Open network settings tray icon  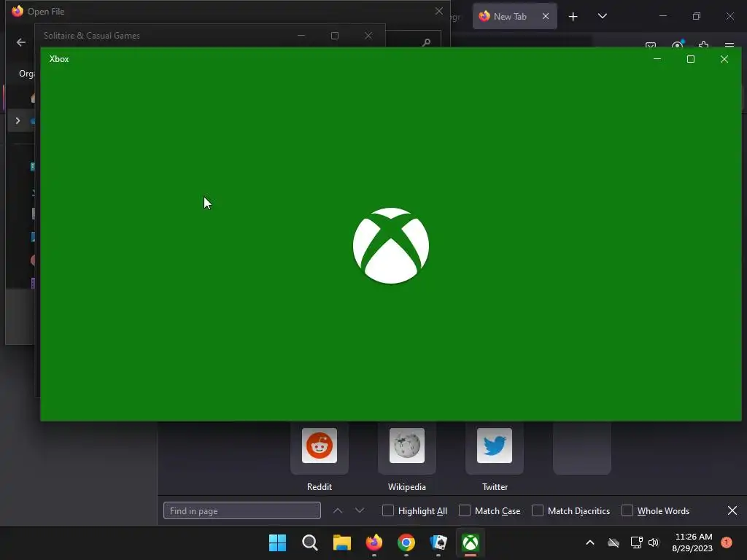tap(636, 542)
